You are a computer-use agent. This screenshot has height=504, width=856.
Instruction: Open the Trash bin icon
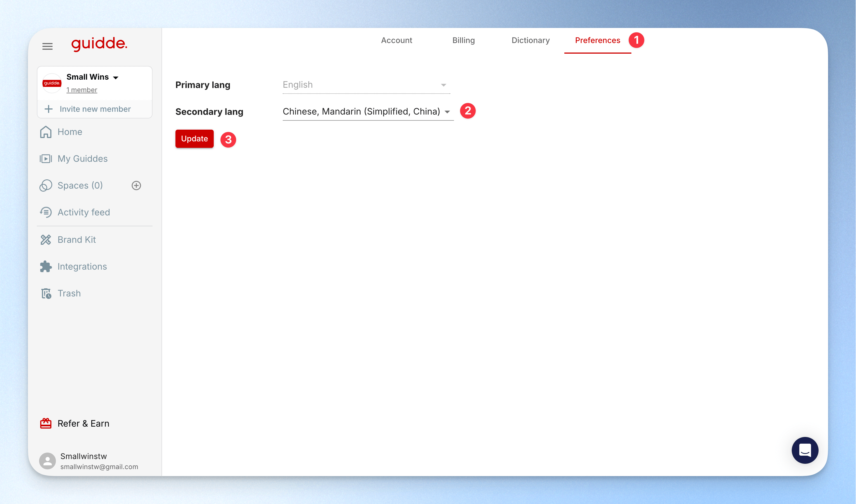(46, 293)
